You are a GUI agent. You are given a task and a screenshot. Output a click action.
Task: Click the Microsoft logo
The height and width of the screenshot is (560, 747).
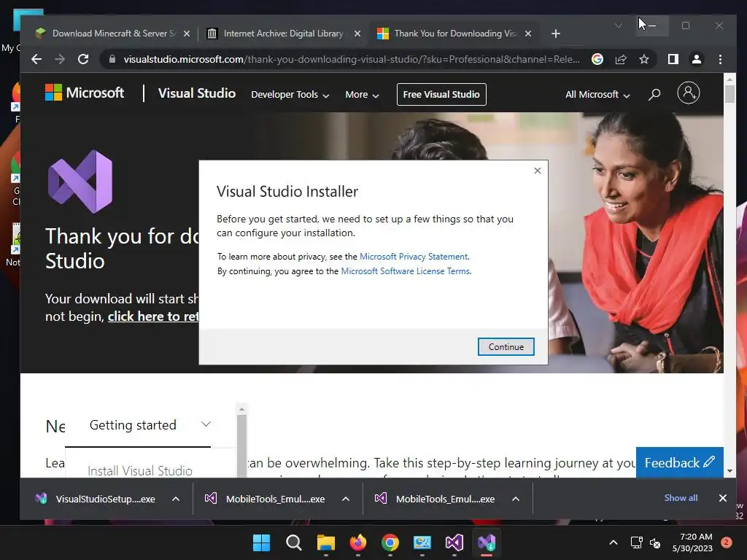tap(85, 93)
